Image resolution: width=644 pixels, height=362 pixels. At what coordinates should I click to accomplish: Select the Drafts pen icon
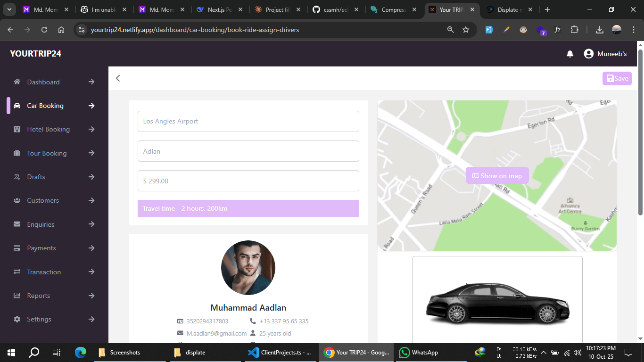(x=17, y=177)
